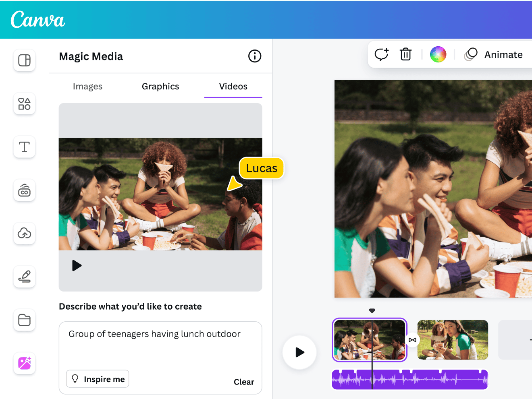
Task: Add a comment using the toolbar icon
Action: 381,54
